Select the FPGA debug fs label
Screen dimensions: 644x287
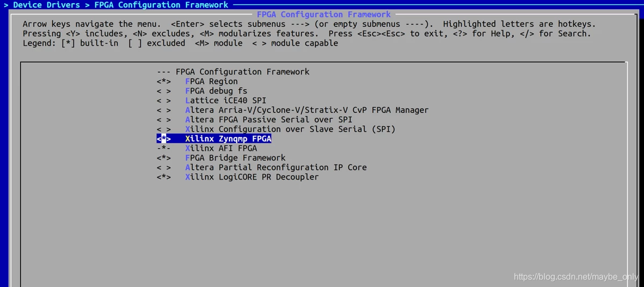(216, 91)
